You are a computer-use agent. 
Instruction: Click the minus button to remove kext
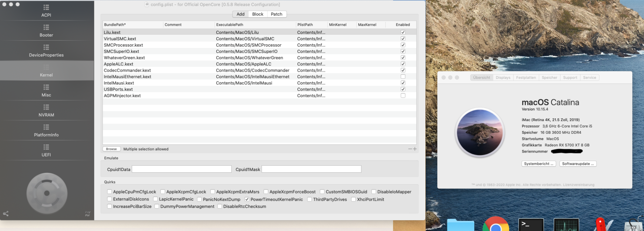tap(410, 149)
